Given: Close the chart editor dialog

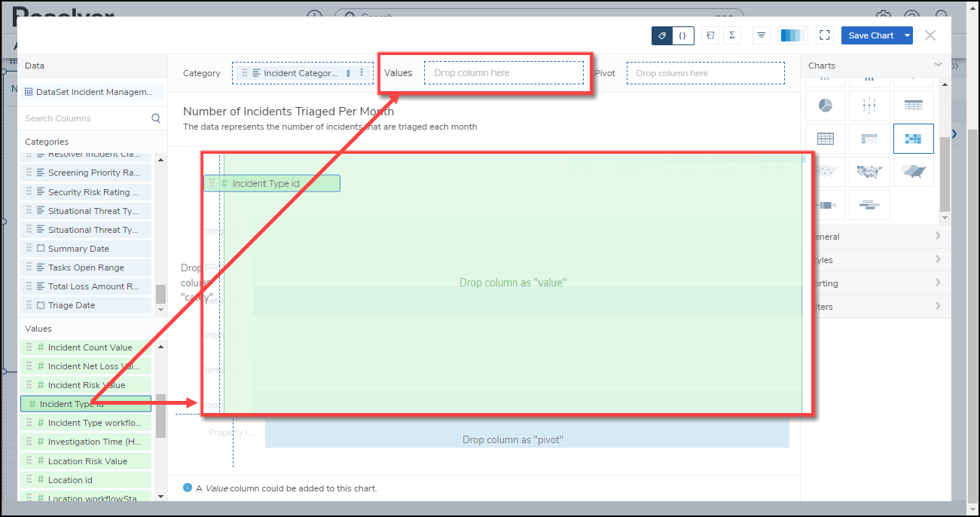Looking at the screenshot, I should click(x=930, y=35).
